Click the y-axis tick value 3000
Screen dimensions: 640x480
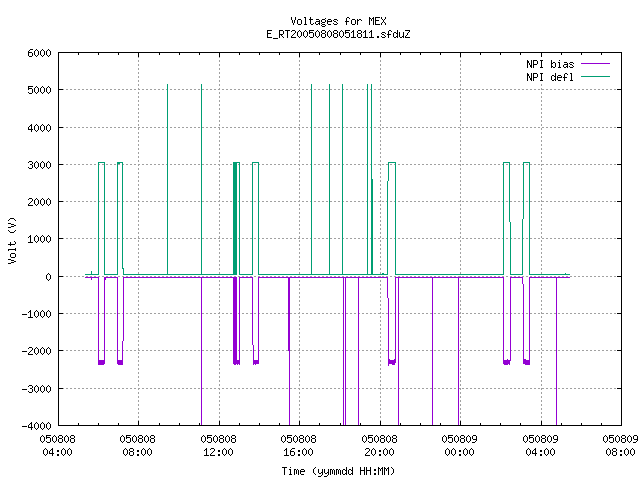pyautogui.click(x=39, y=165)
